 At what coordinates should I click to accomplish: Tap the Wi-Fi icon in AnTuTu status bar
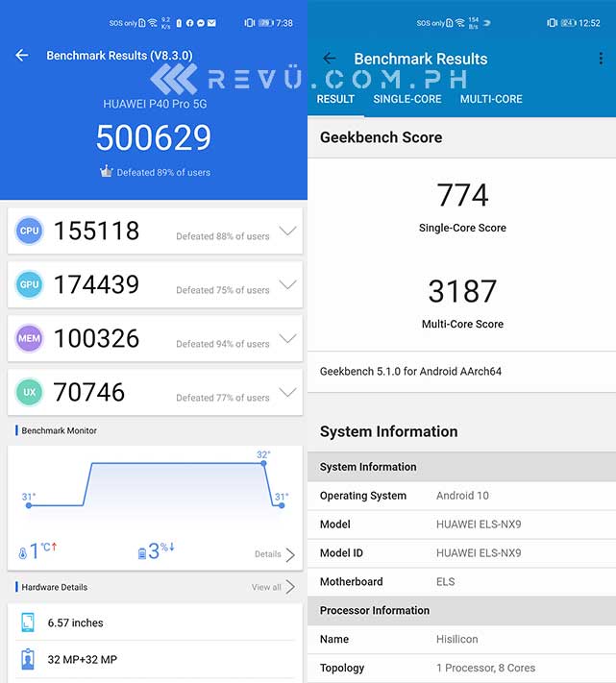(x=153, y=23)
